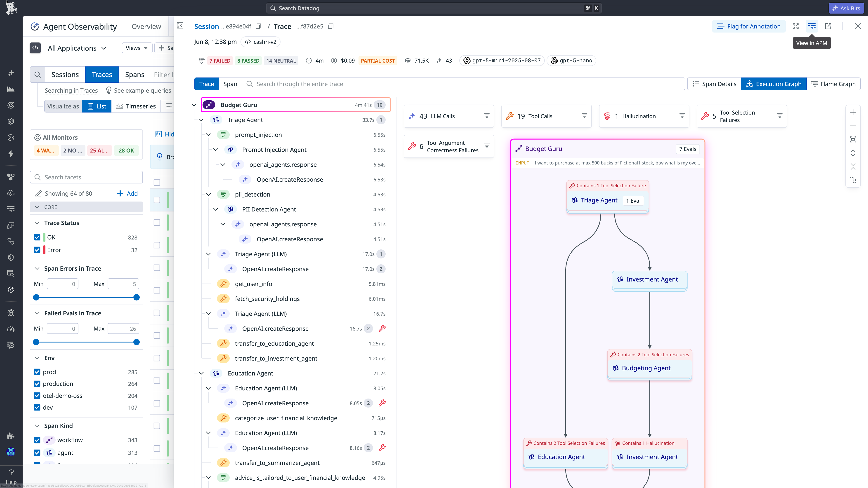Zoom out on the execution graph

[x=853, y=126]
